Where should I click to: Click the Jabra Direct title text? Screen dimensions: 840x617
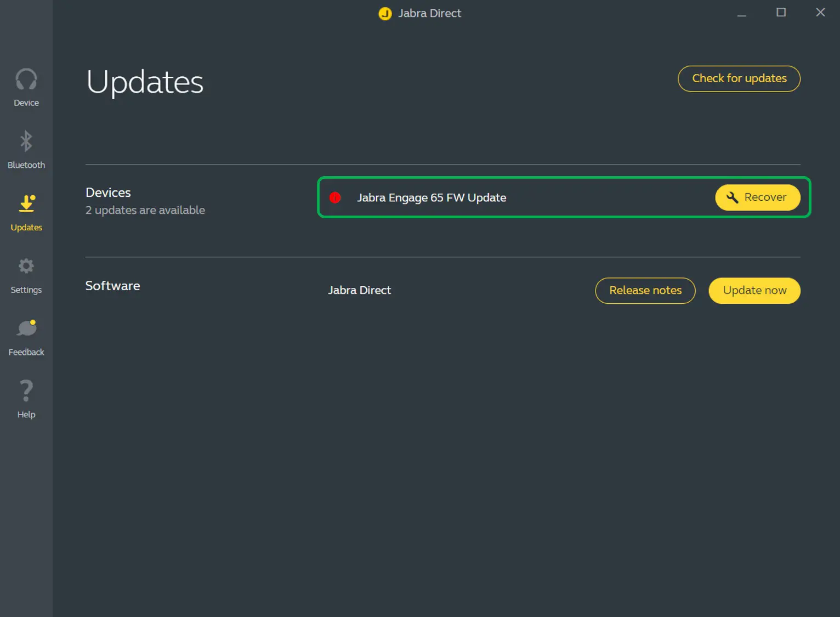click(x=429, y=13)
